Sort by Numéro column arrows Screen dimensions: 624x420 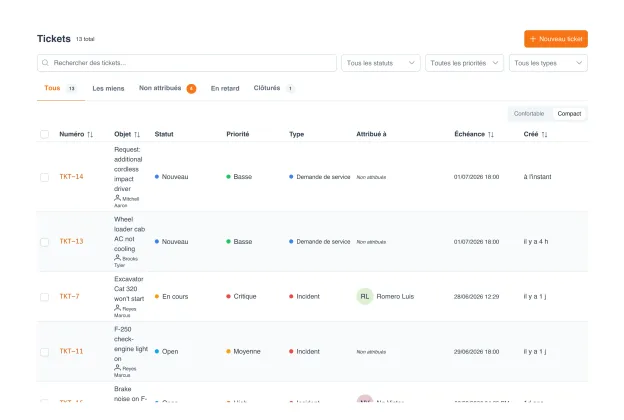(90, 135)
